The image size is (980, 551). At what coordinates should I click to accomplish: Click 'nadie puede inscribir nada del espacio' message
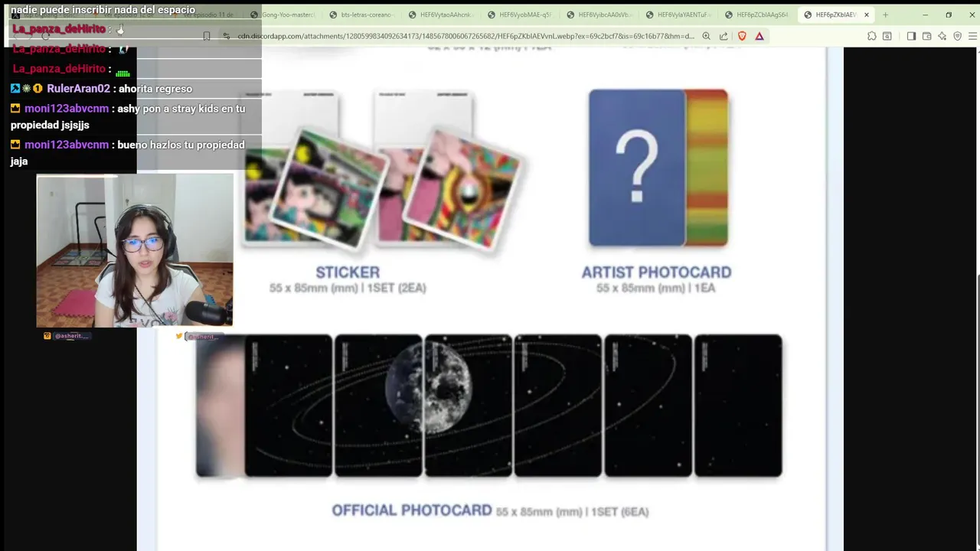(103, 10)
